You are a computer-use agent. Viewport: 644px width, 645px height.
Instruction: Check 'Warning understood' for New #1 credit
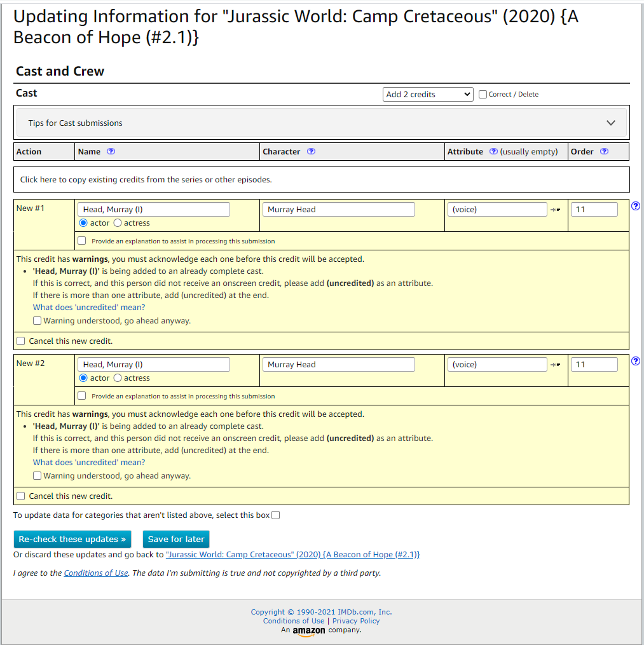[38, 321]
